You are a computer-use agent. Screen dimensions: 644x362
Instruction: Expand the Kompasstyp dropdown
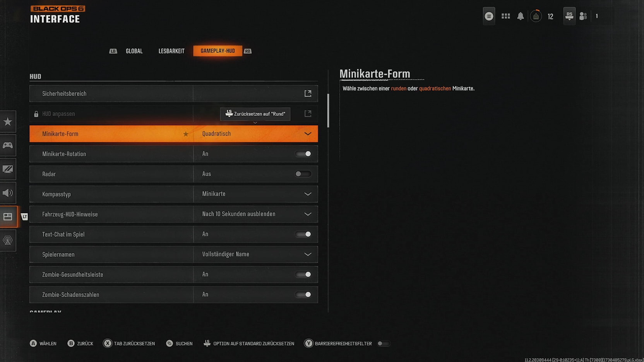[x=308, y=194]
